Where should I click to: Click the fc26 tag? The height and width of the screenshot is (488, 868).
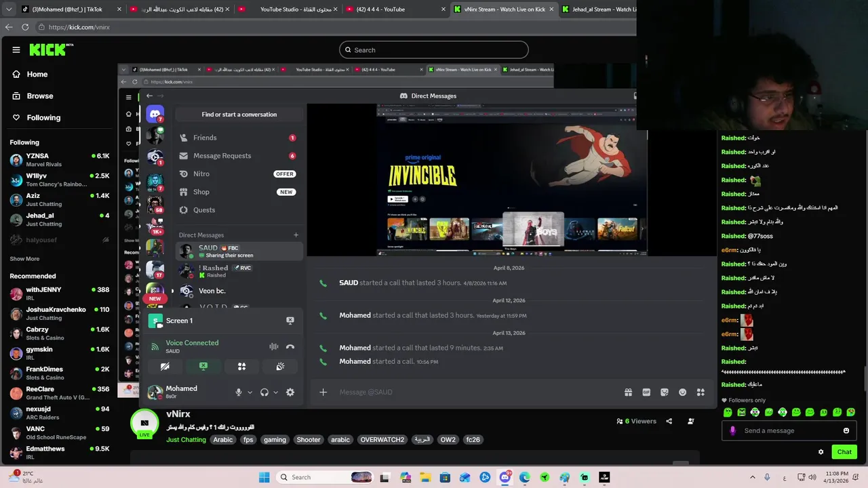tap(473, 440)
